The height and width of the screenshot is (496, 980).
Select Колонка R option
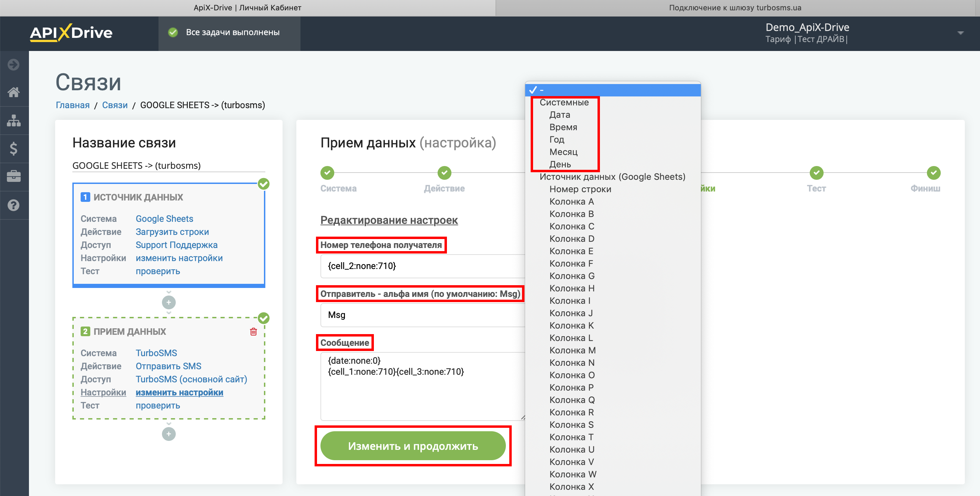613,413
